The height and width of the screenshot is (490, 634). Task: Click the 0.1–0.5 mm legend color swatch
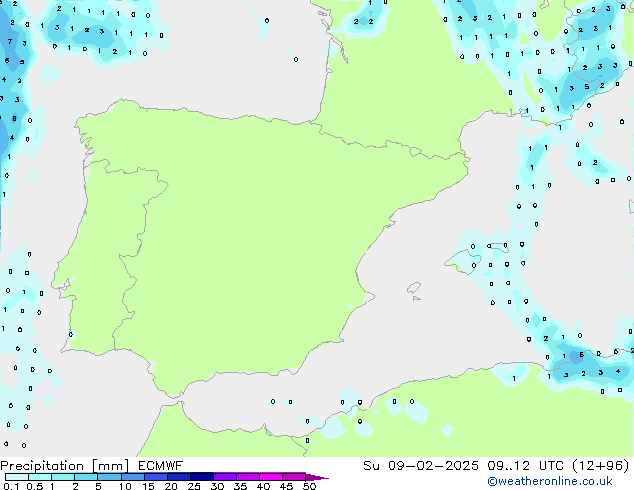pyautogui.click(x=17, y=477)
